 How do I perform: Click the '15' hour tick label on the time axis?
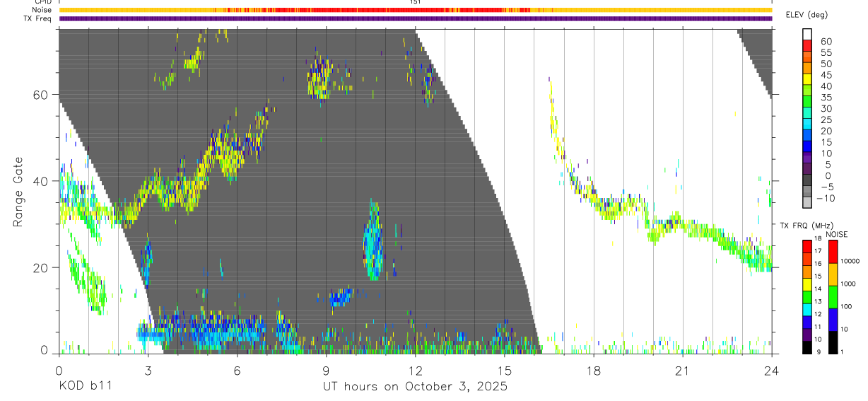pos(504,371)
